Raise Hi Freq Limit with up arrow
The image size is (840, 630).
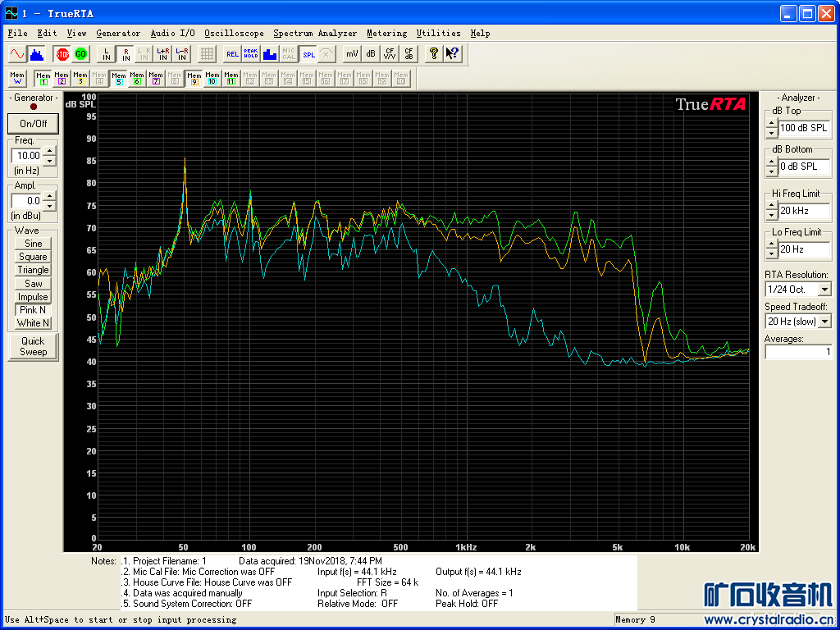point(771,206)
